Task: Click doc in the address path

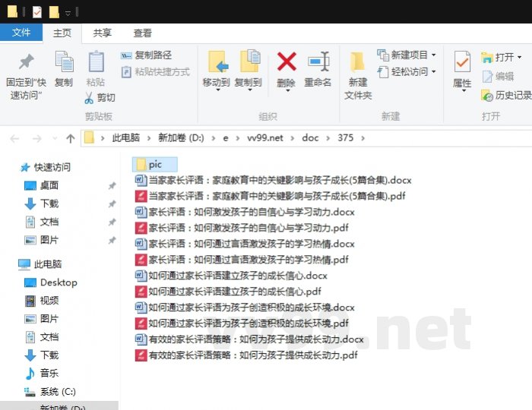Action: (310, 138)
